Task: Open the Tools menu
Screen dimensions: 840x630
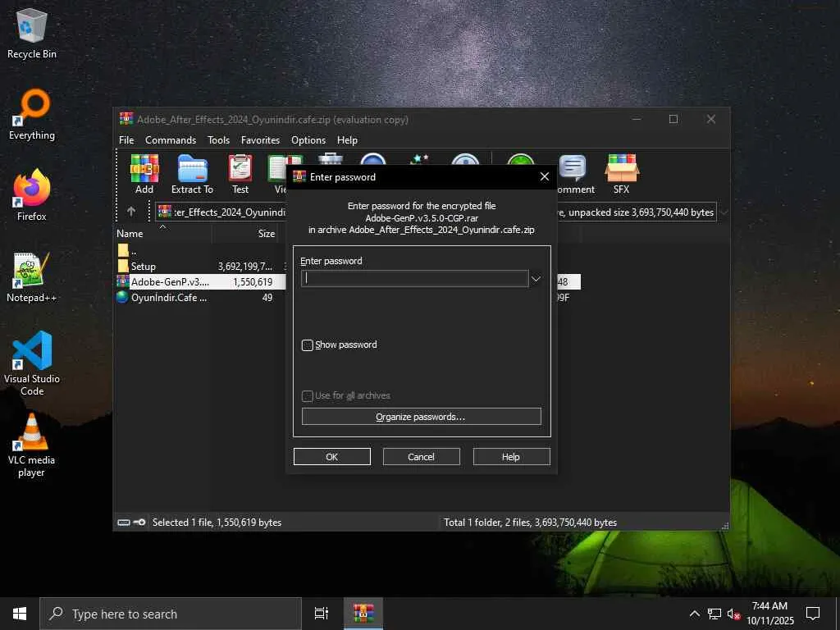Action: coord(218,139)
